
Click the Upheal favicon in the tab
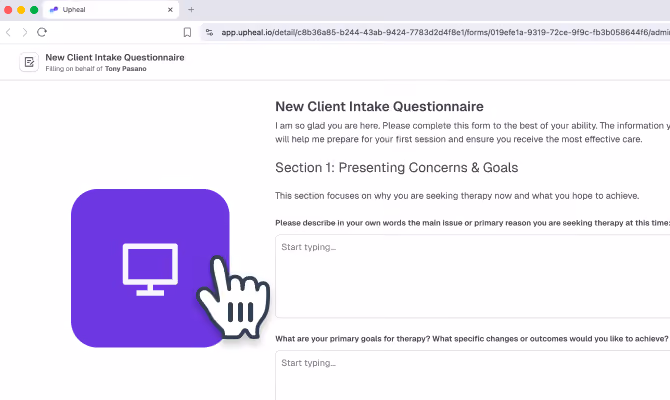pyautogui.click(x=54, y=9)
